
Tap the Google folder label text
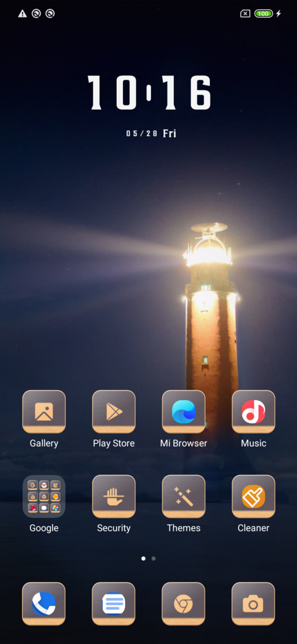[44, 528]
